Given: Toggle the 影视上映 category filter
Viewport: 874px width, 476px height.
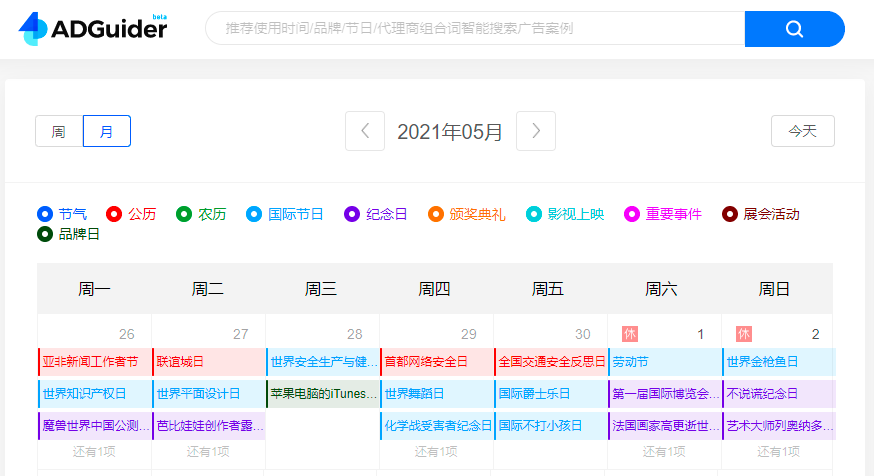Looking at the screenshot, I should pos(565,214).
